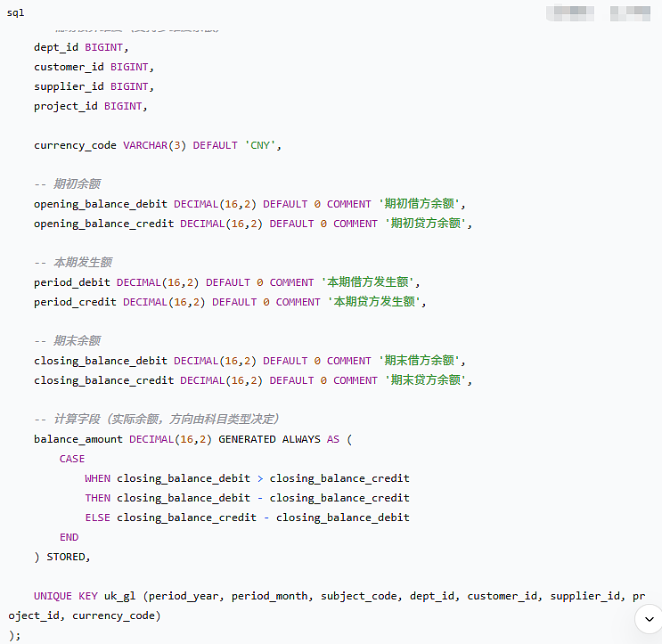Click the 'balance_amount' column name

tap(78, 439)
